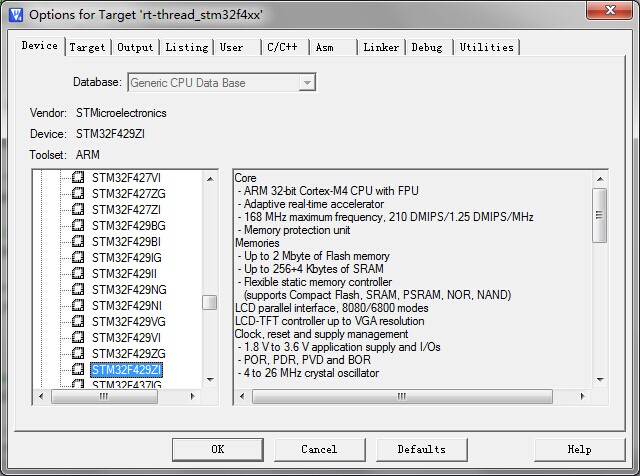Screen dimensions: 640x476
Task: Click chip icon beside STM32F427ZI
Action: (x=78, y=209)
